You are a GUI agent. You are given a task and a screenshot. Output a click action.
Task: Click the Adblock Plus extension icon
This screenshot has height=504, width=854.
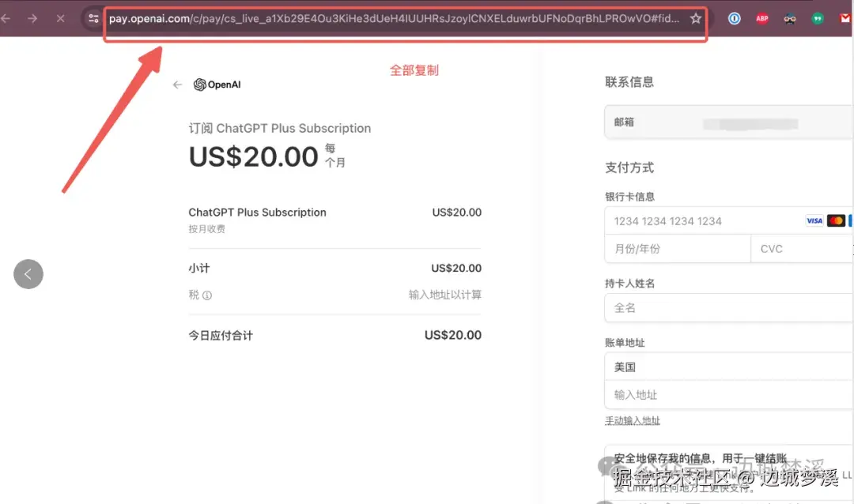(x=761, y=17)
